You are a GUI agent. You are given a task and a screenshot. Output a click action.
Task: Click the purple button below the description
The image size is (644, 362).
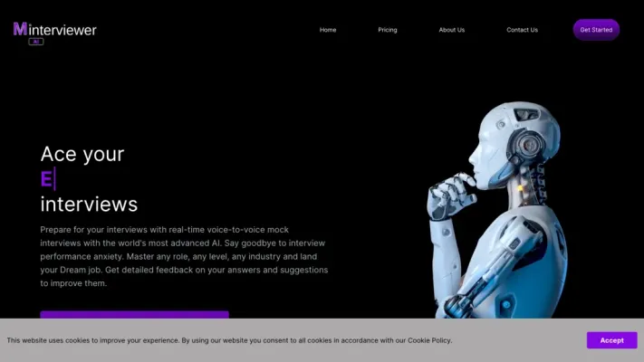(x=134, y=314)
